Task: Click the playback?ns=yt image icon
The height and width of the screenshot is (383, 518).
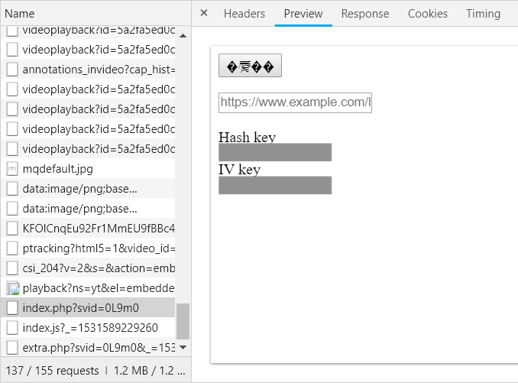Action: (x=13, y=288)
